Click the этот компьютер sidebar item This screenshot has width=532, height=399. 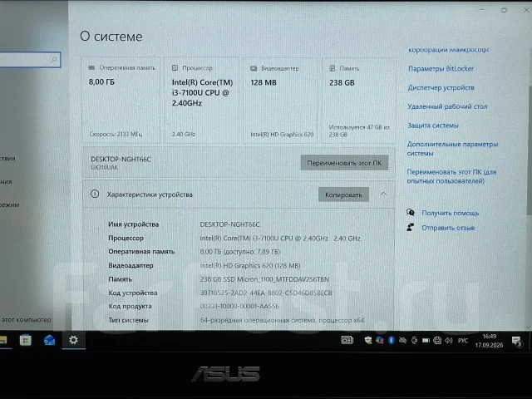pos(26,319)
